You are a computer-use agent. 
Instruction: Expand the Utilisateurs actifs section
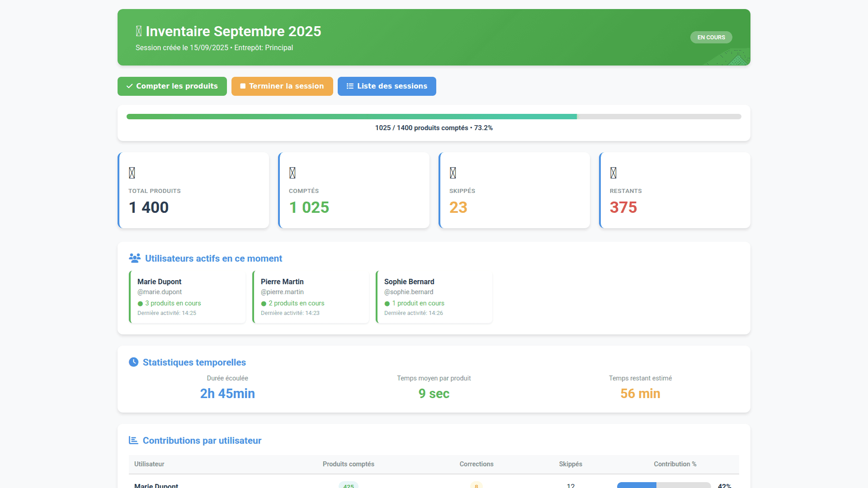pos(213,258)
